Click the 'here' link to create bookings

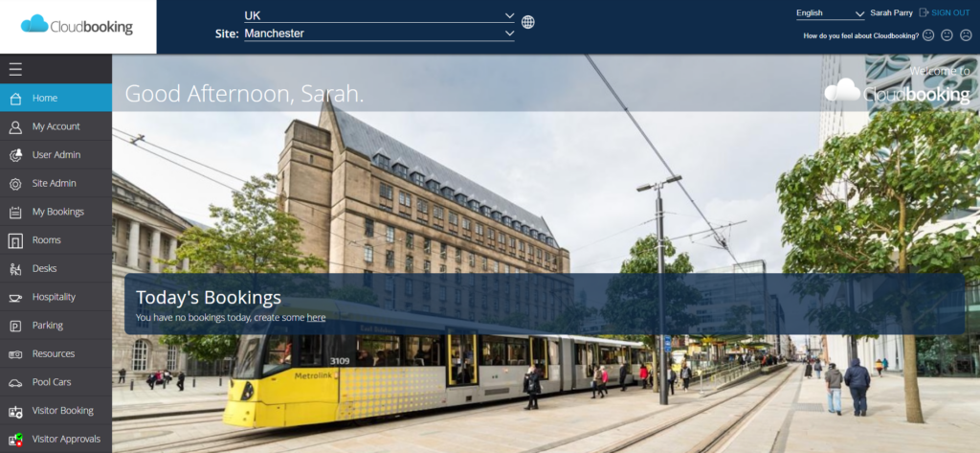316,317
